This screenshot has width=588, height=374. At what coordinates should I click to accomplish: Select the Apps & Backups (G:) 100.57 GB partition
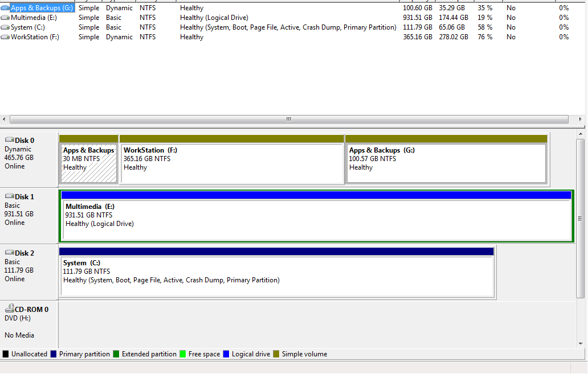446,163
